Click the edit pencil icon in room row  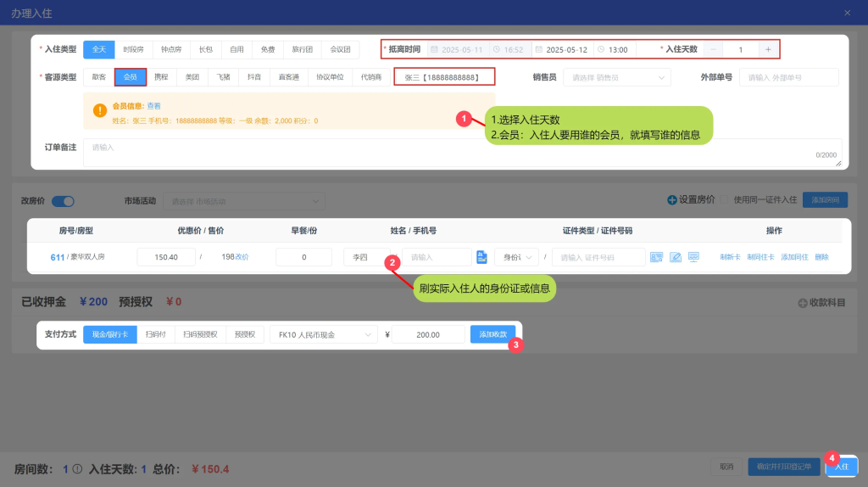click(676, 257)
